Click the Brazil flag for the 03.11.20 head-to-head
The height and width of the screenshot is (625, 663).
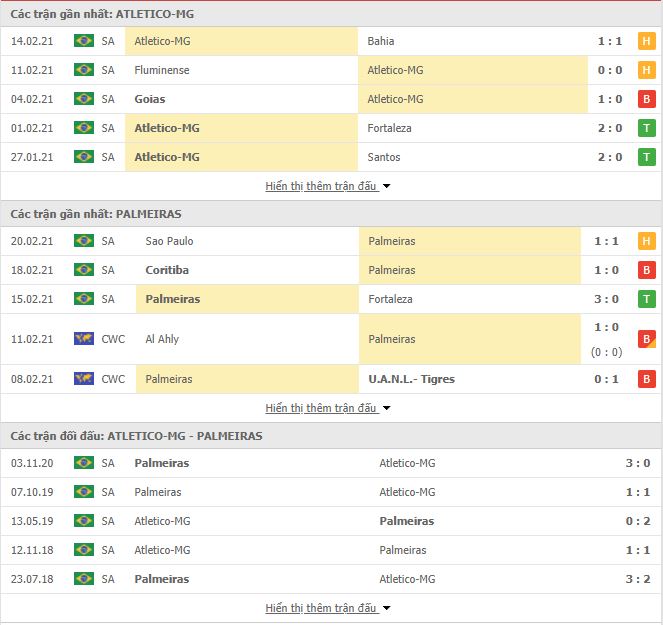coord(84,463)
